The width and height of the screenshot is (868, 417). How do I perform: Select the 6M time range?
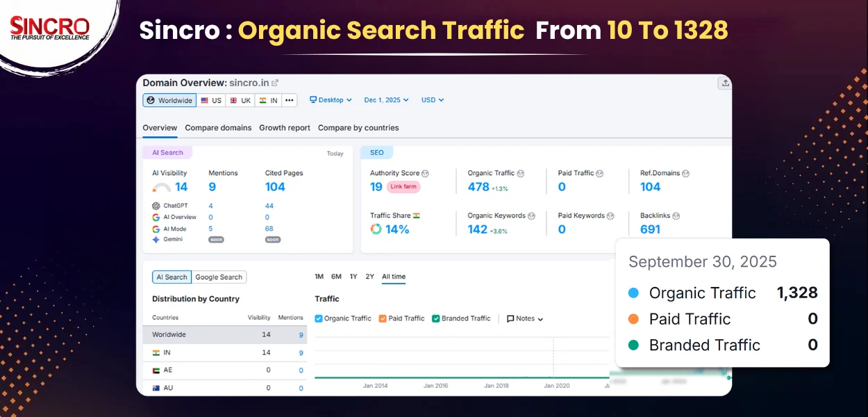[336, 277]
